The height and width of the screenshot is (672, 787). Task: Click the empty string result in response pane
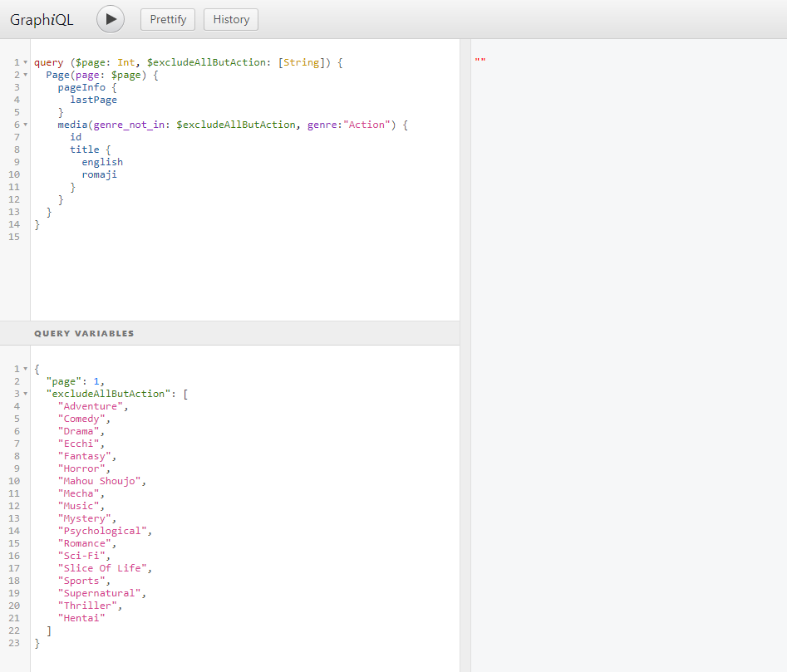tap(480, 61)
